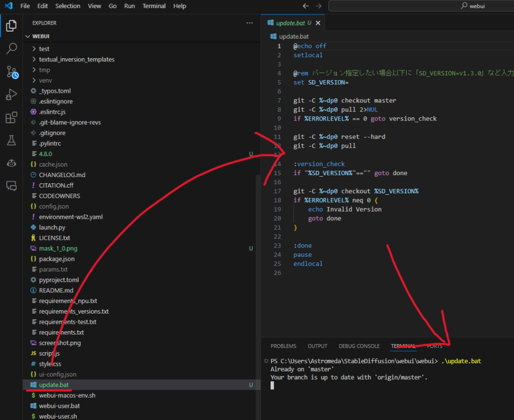Go back with the left navigation arrow
This screenshot has height=420, width=514.
[x=306, y=6]
